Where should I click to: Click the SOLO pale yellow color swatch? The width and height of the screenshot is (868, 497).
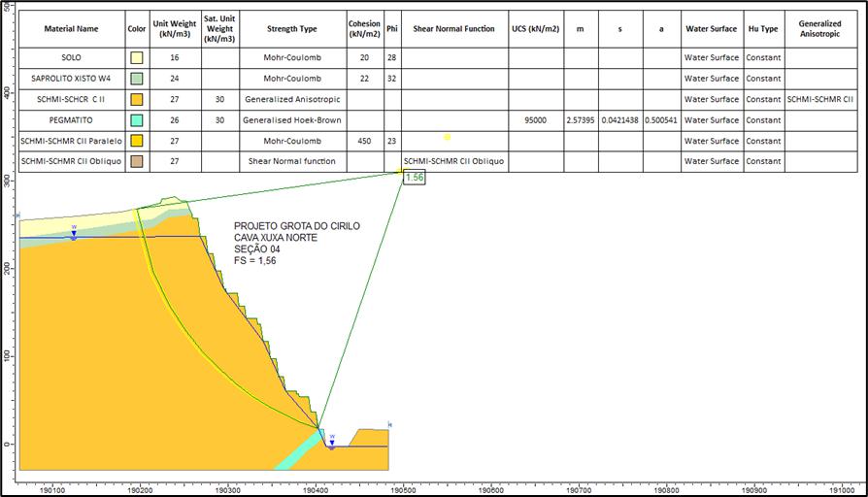137,57
